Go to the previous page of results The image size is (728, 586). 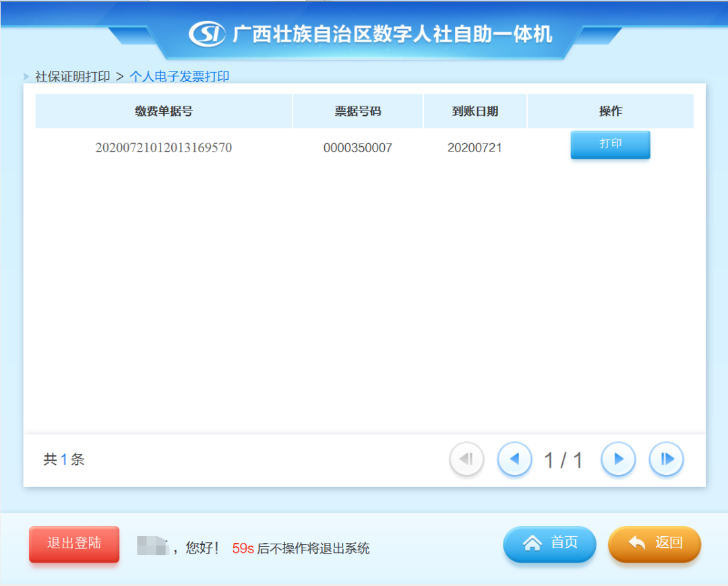click(514, 459)
